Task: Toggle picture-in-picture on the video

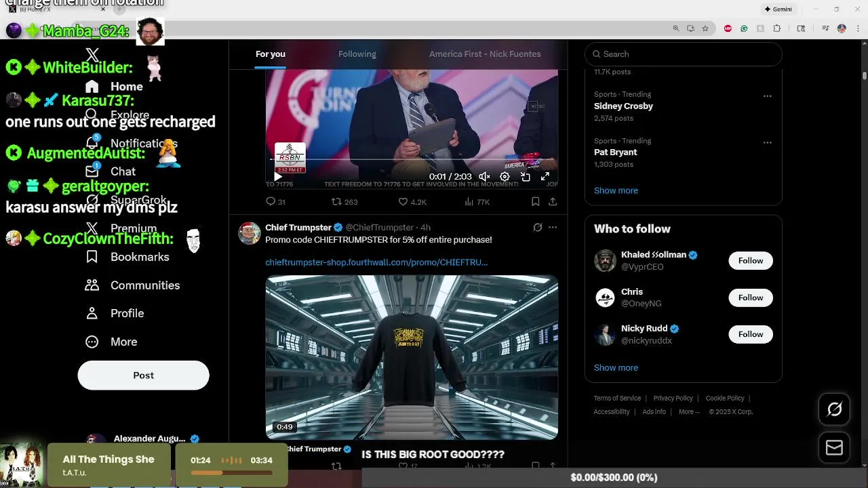Action: [x=526, y=177]
